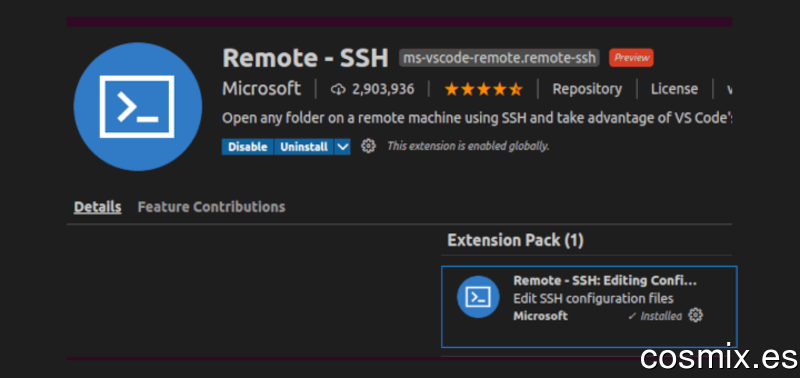800x378 pixels.
Task: Select the ms-vscode-remote.remote-ssh identifier badge
Action: (x=499, y=58)
